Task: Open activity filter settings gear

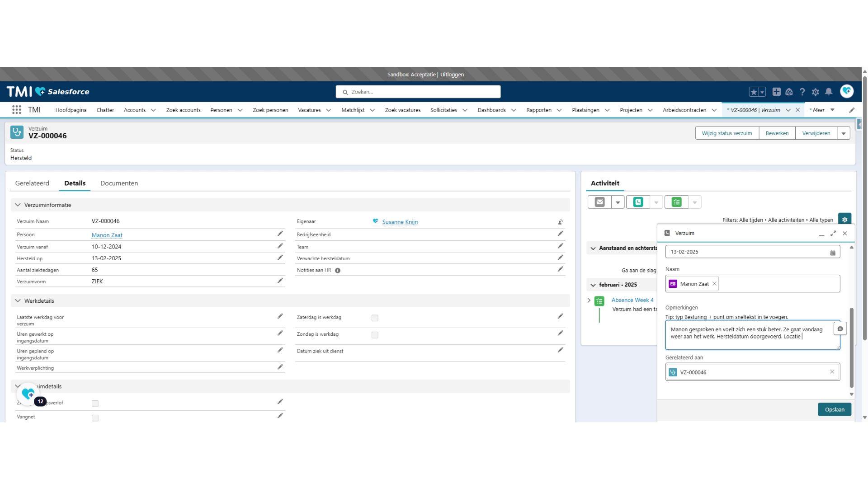Action: [x=844, y=219]
